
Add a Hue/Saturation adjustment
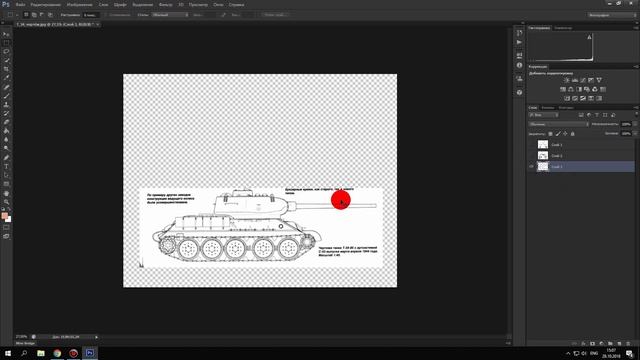tap(563, 89)
